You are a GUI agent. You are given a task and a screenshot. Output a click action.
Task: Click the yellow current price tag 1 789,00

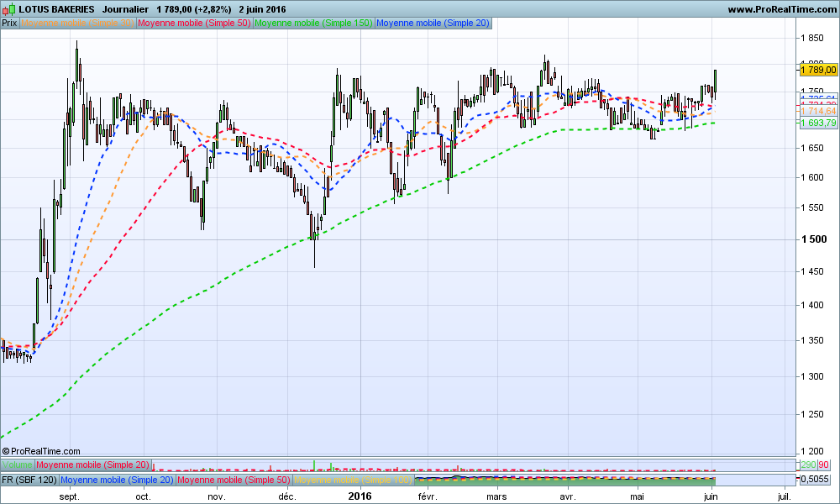pyautogui.click(x=818, y=70)
